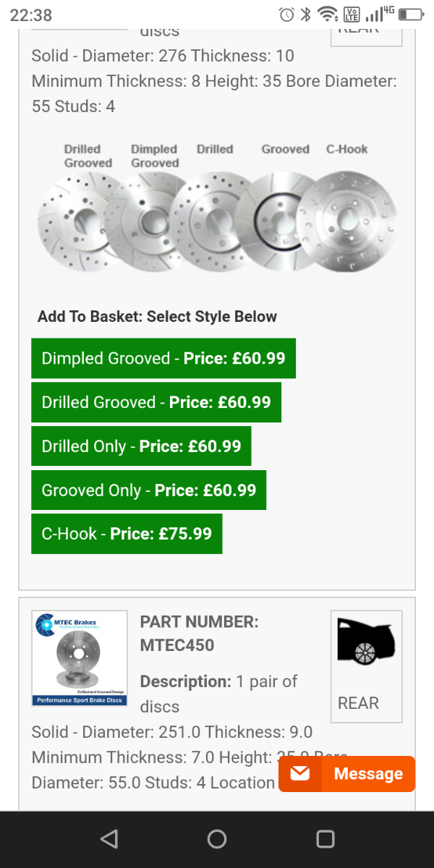The width and height of the screenshot is (434, 868).
Task: Open the orange Message chat button
Action: (x=347, y=774)
